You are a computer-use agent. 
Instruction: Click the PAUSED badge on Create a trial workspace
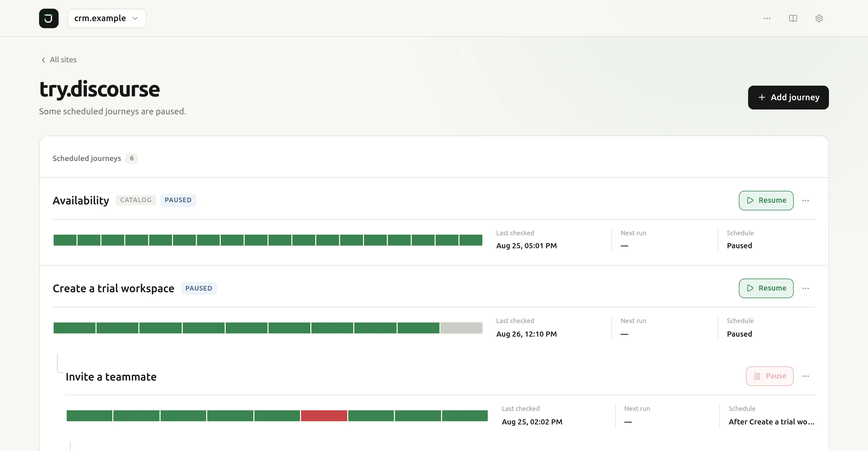(199, 288)
